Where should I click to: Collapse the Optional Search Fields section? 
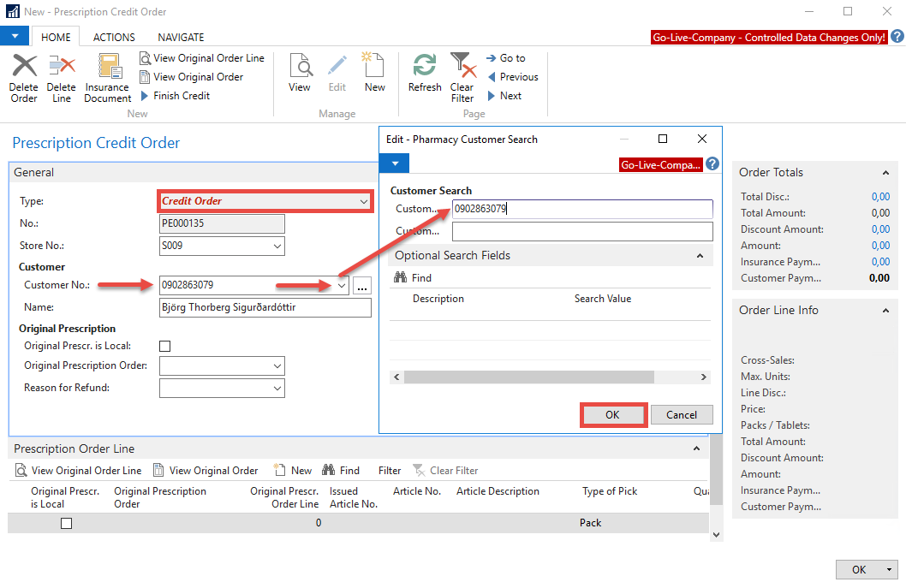click(700, 256)
